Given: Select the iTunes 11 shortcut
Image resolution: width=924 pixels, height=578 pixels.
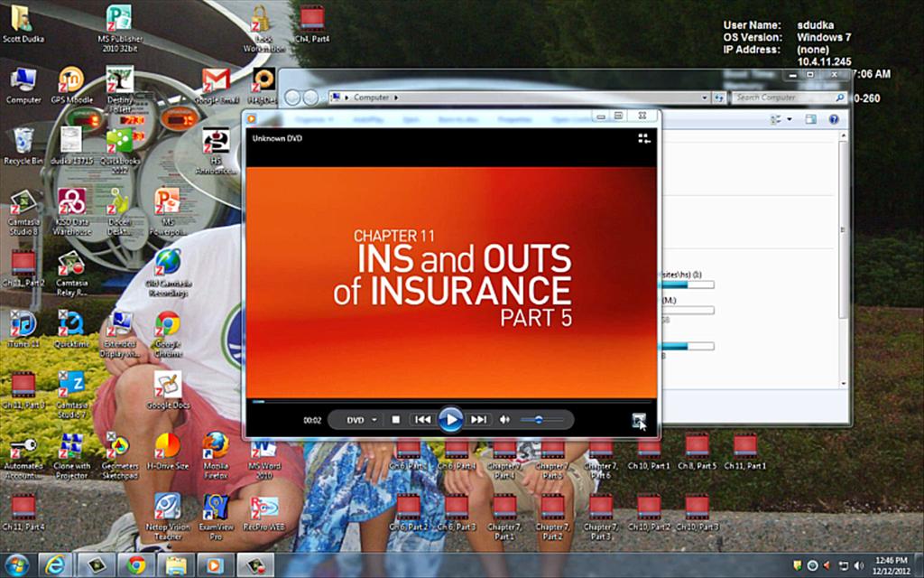Looking at the screenshot, I should tap(23, 329).
